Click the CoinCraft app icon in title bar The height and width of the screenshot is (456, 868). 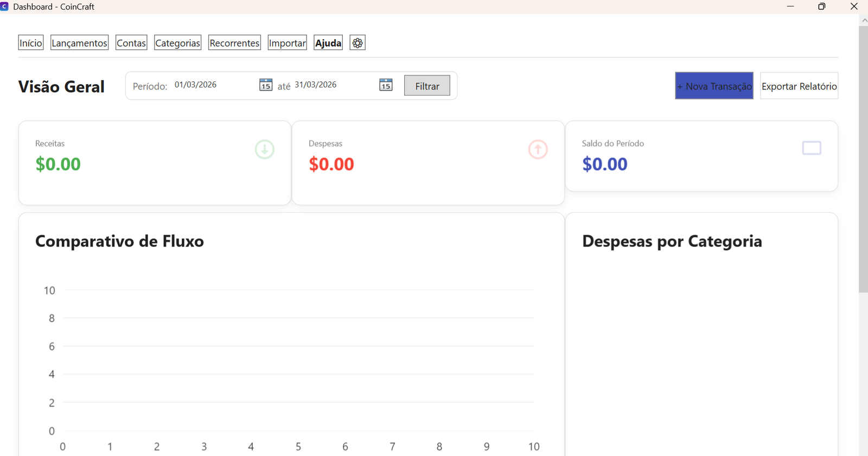(4, 7)
